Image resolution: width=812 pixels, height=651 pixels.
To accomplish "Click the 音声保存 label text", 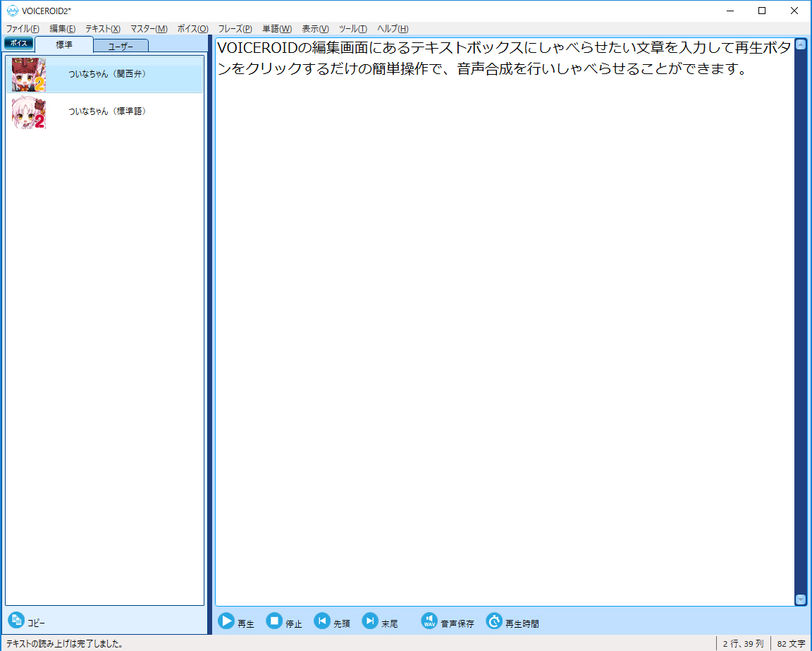I will pyautogui.click(x=457, y=623).
